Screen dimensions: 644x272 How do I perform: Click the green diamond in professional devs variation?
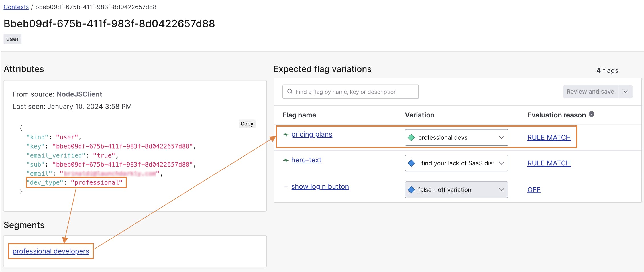coord(411,138)
